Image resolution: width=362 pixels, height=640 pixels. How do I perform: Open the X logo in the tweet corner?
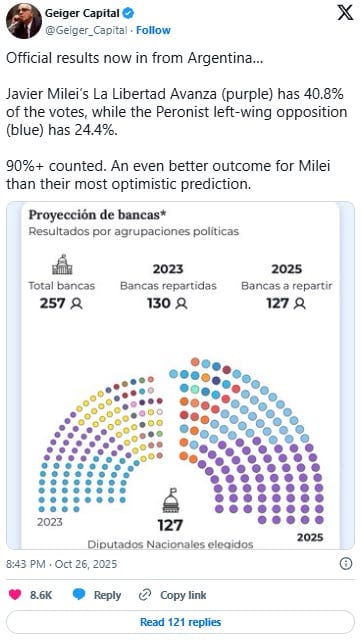point(345,13)
